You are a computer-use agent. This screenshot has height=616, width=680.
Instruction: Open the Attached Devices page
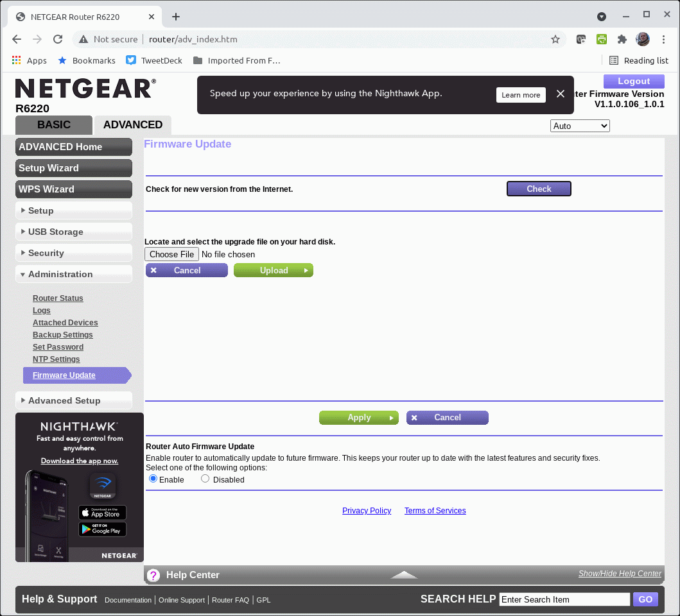65,323
